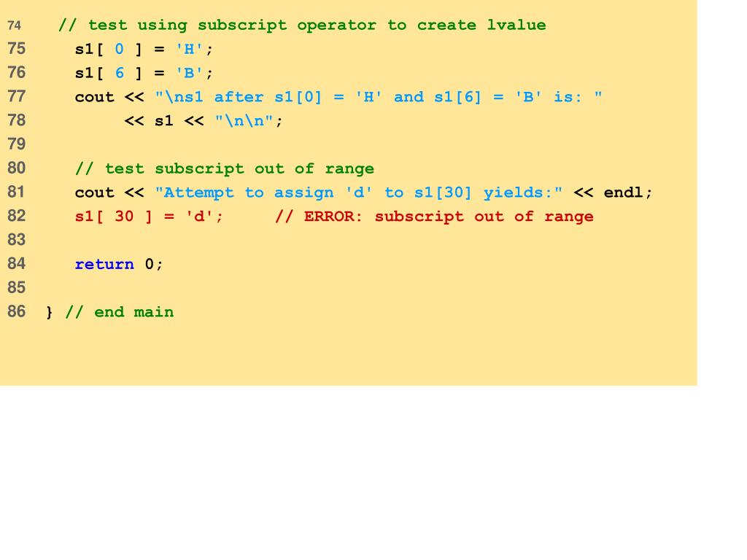Click line number 77 in the gutter
Viewport: 747px width, 560px height.
pos(17,97)
